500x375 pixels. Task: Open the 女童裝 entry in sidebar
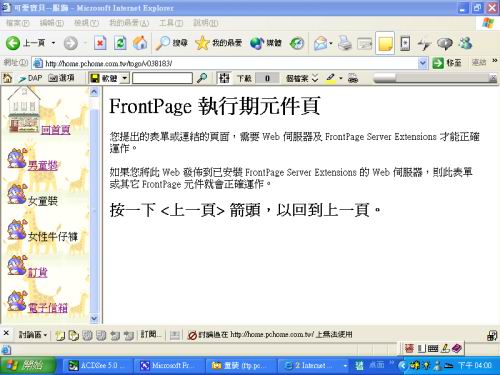[x=43, y=201]
